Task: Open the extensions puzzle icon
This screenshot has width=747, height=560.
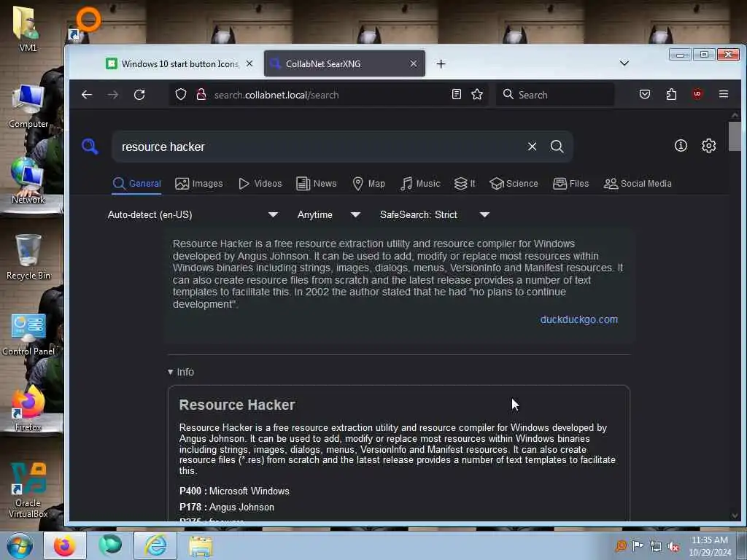Action: coord(671,94)
